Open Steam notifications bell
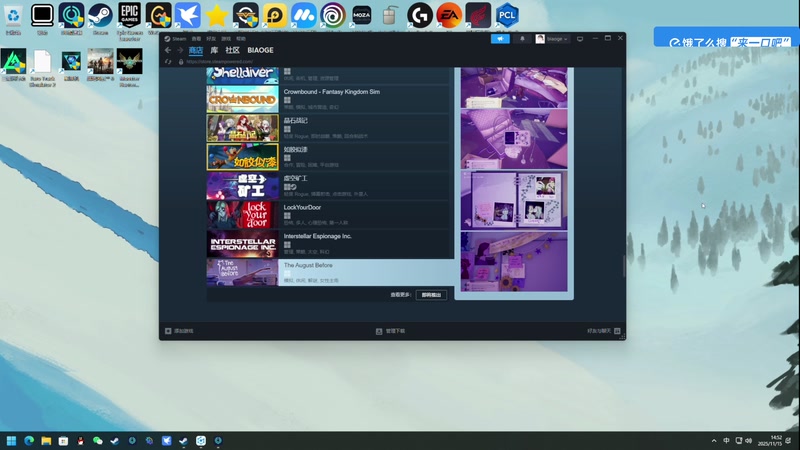 [522, 39]
